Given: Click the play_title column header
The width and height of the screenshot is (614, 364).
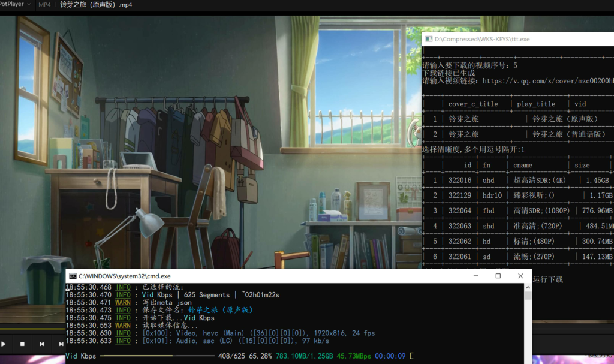Looking at the screenshot, I should pyautogui.click(x=535, y=104).
